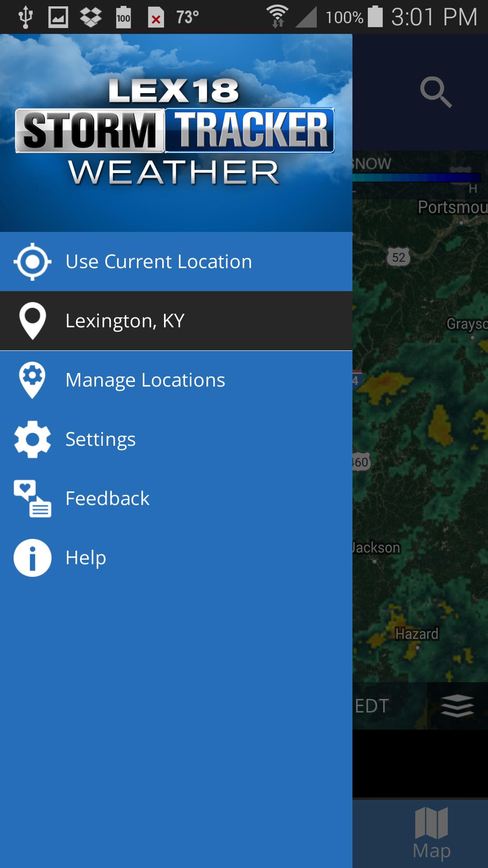Click the LEX18 Storm Tracker Weather banner
This screenshot has width=488, height=868.
coord(176,133)
